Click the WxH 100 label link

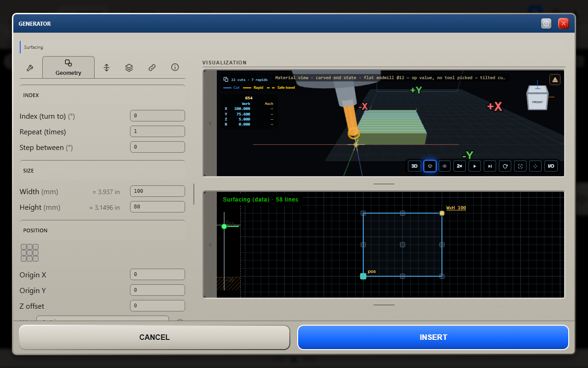456,208
